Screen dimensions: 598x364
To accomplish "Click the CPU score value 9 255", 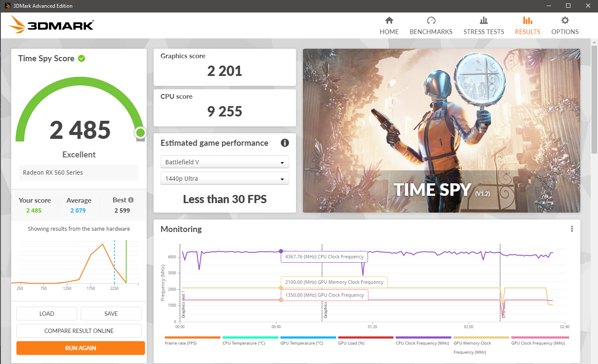I will (224, 111).
